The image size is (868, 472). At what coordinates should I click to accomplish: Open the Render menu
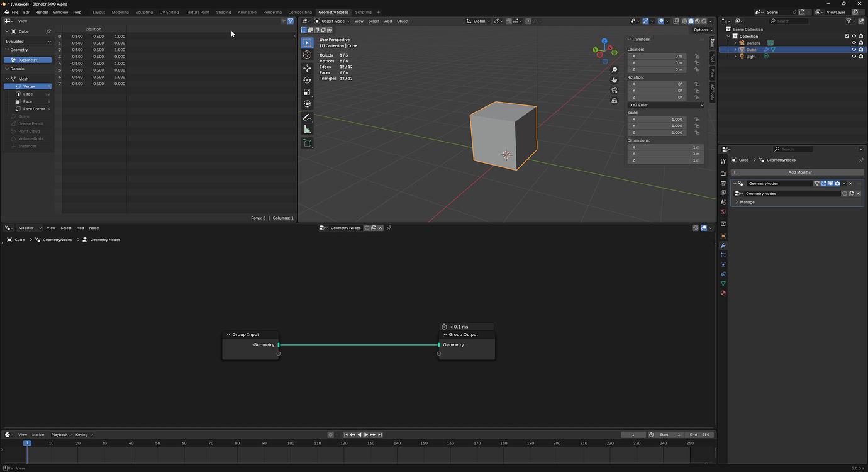pyautogui.click(x=42, y=12)
